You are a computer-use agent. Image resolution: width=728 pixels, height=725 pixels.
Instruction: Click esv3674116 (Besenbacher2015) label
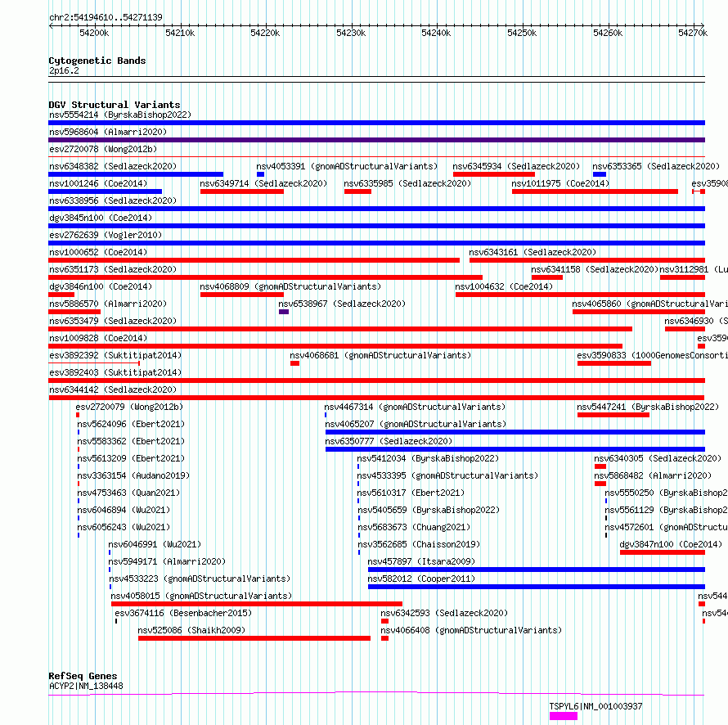(183, 613)
